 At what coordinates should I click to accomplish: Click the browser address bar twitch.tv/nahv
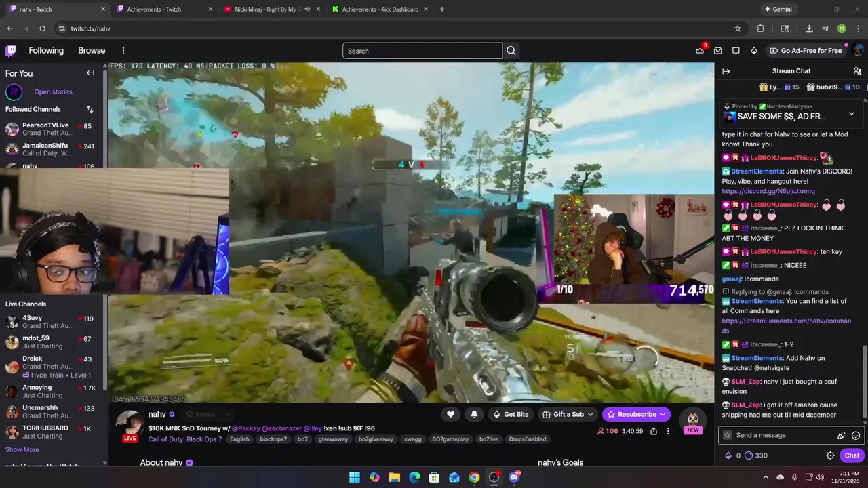pos(393,28)
